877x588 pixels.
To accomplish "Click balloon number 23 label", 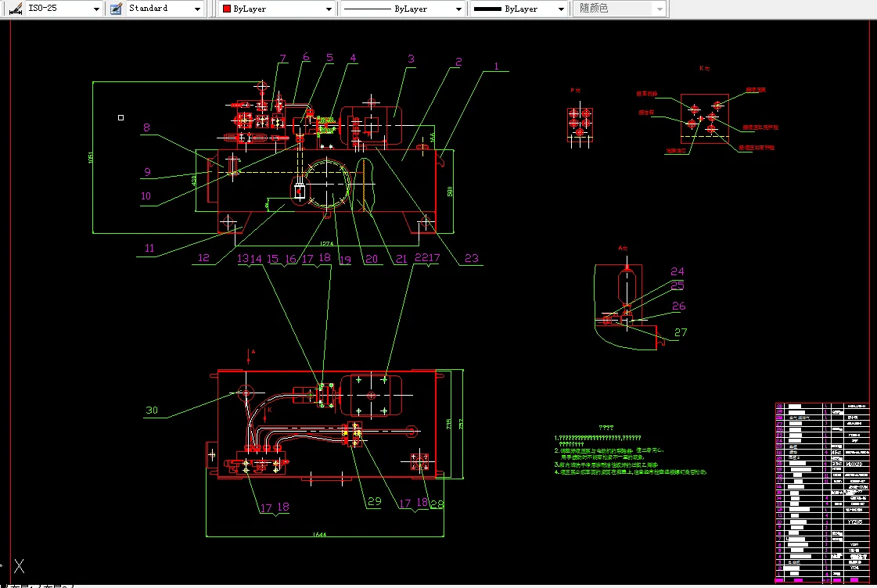I will pos(472,258).
